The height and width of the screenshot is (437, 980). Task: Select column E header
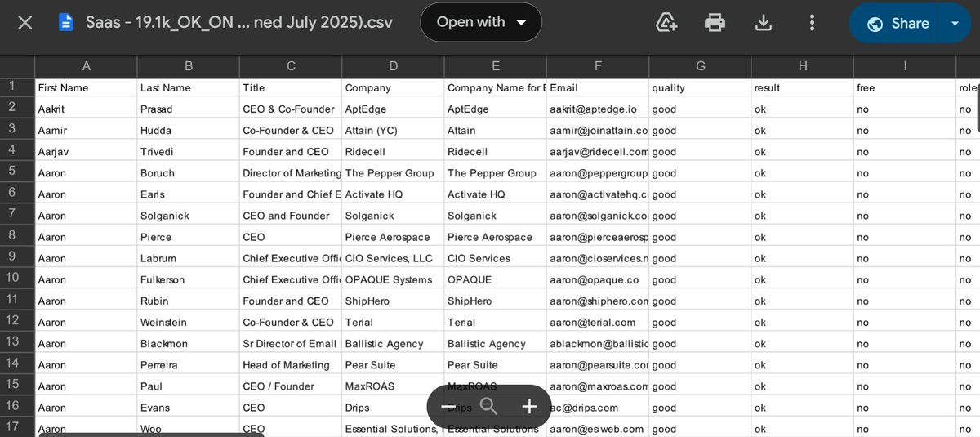point(495,66)
